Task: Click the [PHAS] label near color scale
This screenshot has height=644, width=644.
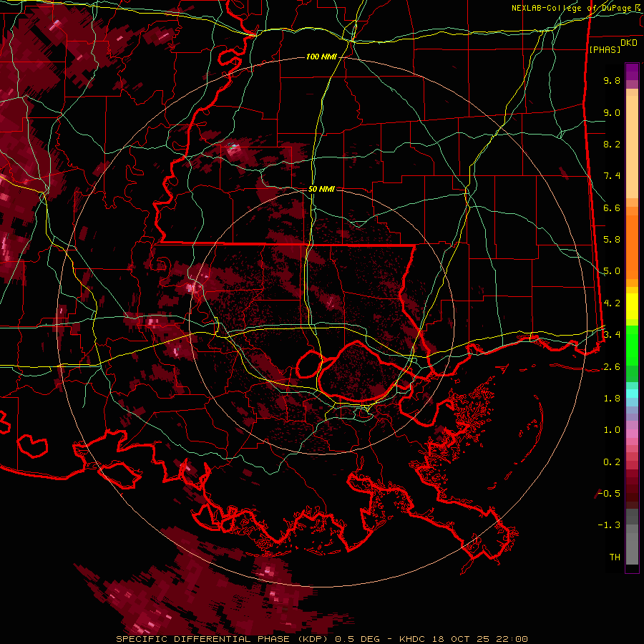Action: click(x=605, y=49)
